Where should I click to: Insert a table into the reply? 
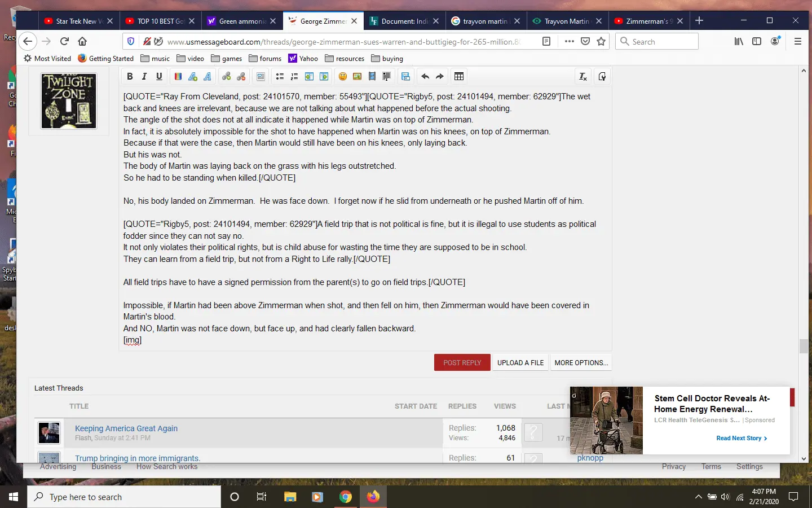click(459, 77)
